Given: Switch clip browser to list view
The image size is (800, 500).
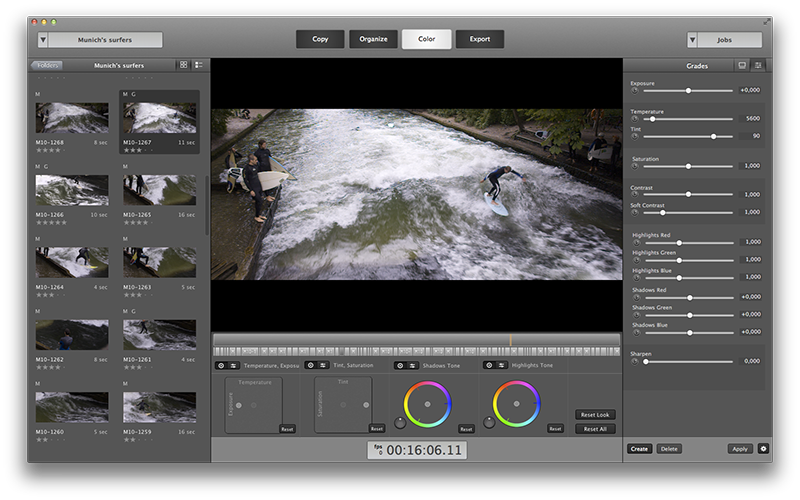Looking at the screenshot, I should point(199,65).
